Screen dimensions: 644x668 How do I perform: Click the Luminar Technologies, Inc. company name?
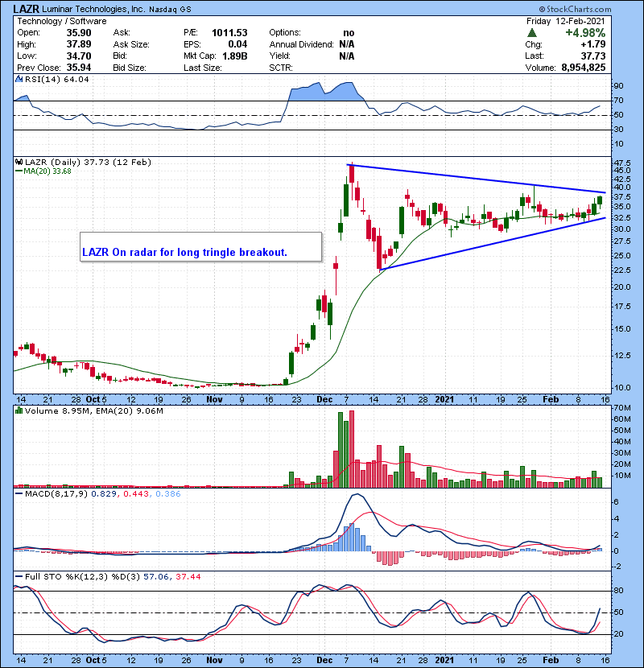(93, 9)
